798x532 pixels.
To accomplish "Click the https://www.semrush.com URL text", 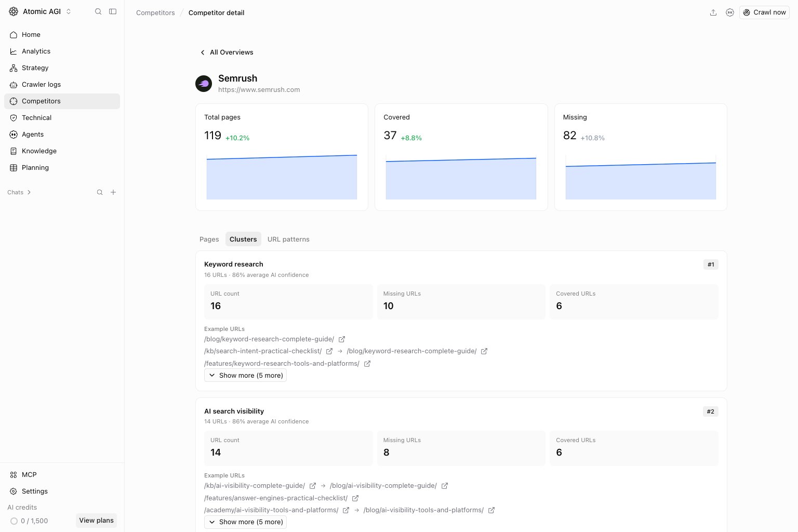I will pos(259,90).
